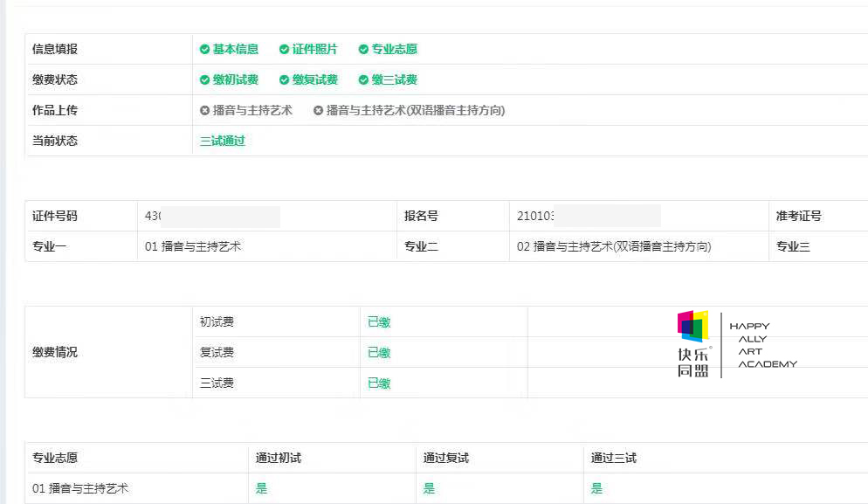
Task: Open the 基本信息 link
Action: coord(236,49)
